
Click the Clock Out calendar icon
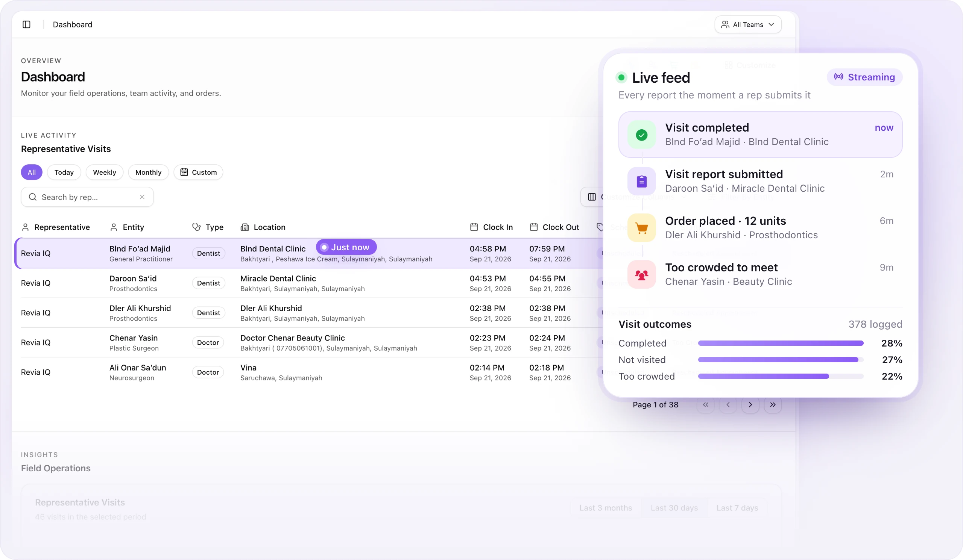(x=533, y=227)
